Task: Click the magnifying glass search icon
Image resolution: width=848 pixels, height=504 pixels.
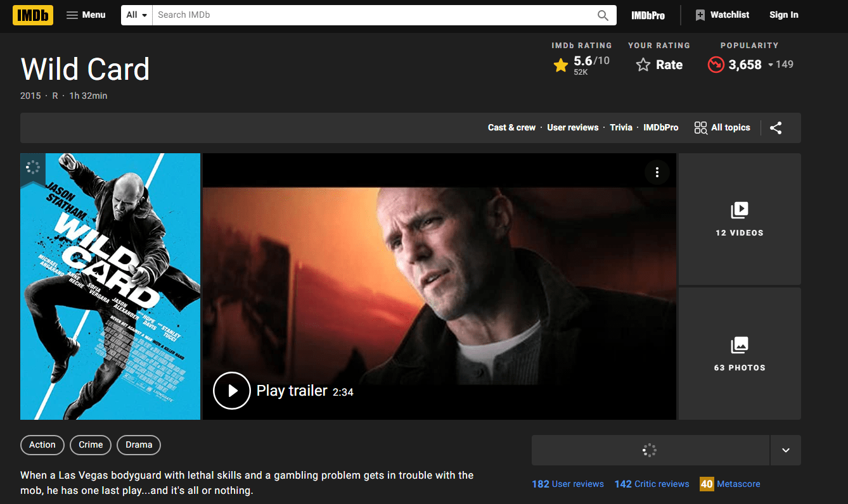Action: coord(603,15)
